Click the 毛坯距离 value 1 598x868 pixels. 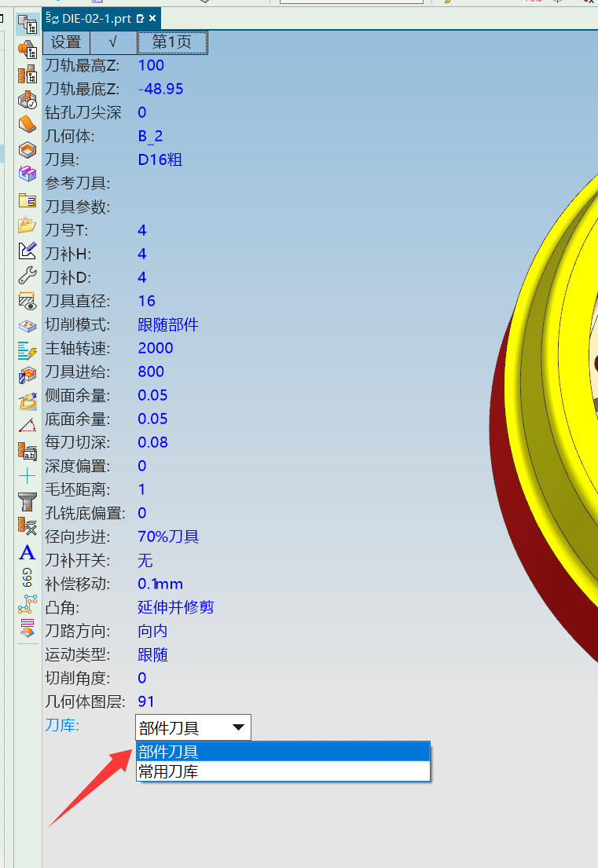(x=141, y=490)
